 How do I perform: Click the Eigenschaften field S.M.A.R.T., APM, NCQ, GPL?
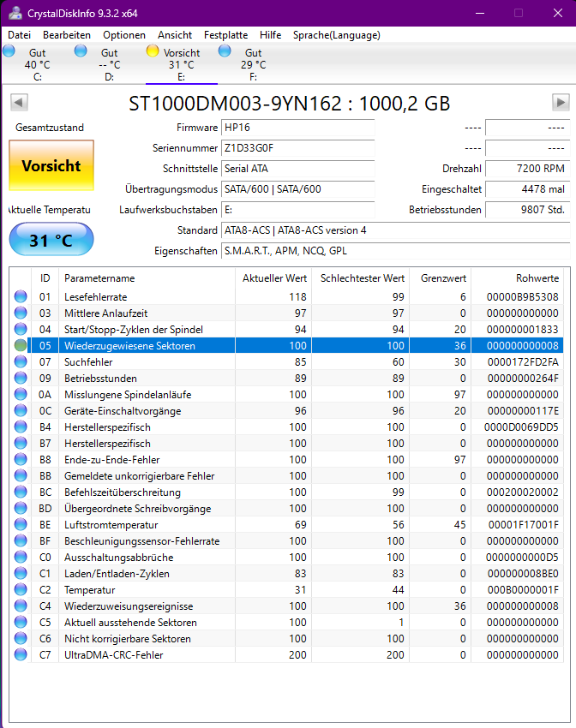[x=395, y=251]
